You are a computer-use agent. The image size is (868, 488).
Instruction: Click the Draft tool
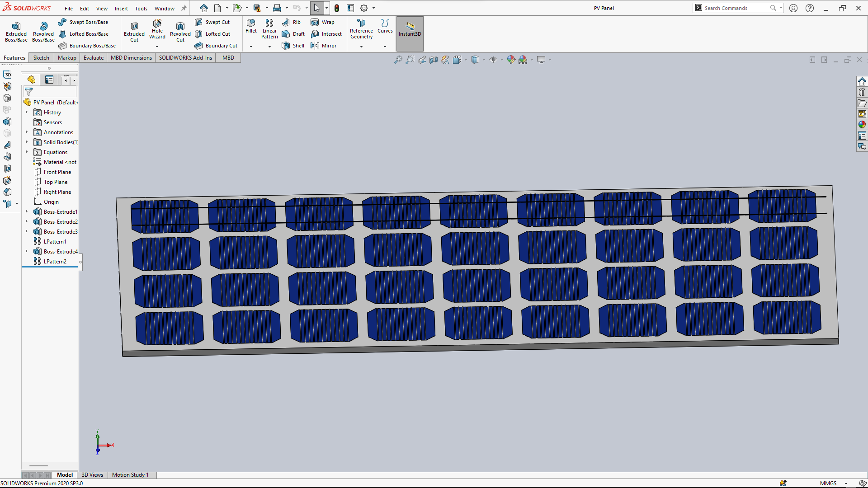[293, 34]
